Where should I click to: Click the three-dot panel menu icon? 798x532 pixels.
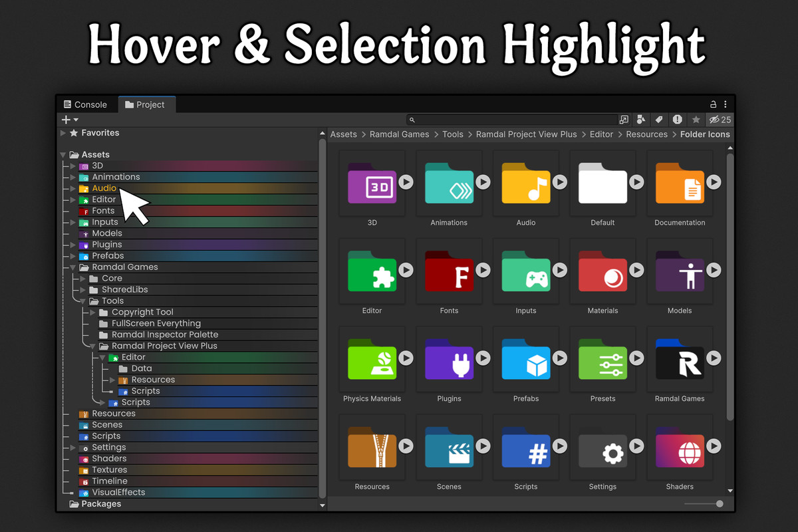(725, 104)
